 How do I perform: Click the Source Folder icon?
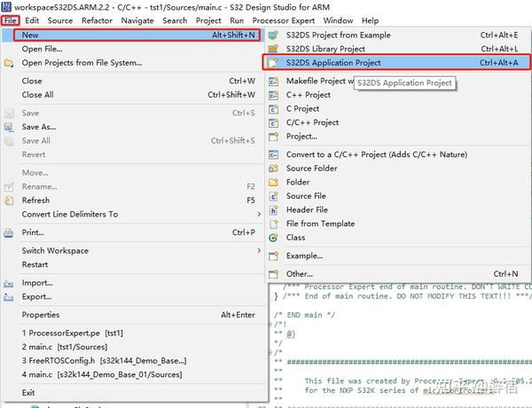coord(273,169)
